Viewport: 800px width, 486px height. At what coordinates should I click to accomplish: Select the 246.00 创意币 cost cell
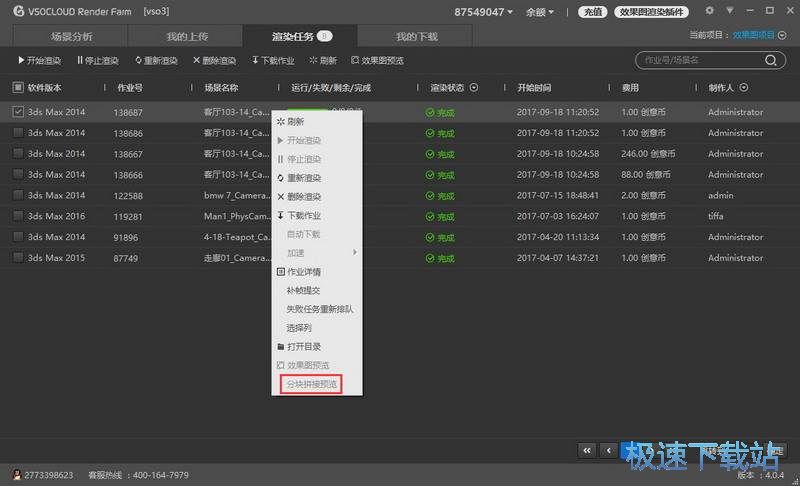pos(648,154)
